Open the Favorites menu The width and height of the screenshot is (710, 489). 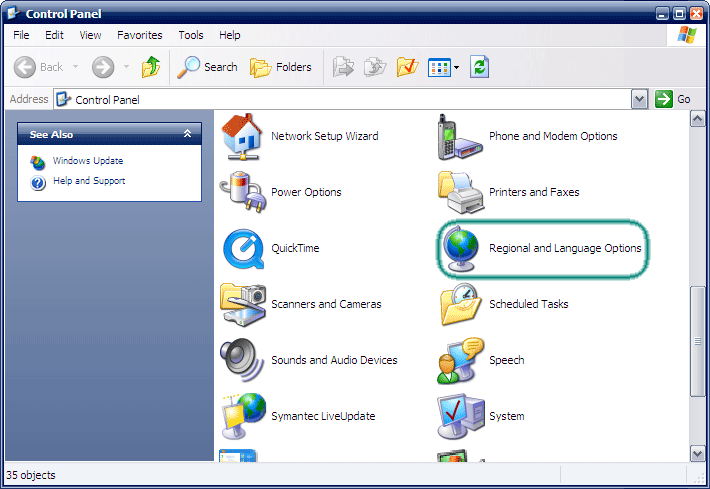click(139, 35)
